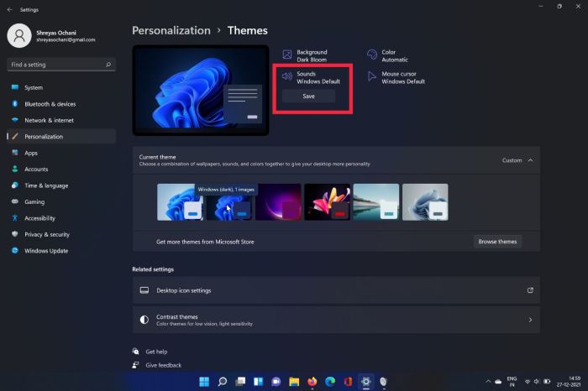The width and height of the screenshot is (588, 391).
Task: Open the clock showing 27-12-2021
Action: pos(569,382)
